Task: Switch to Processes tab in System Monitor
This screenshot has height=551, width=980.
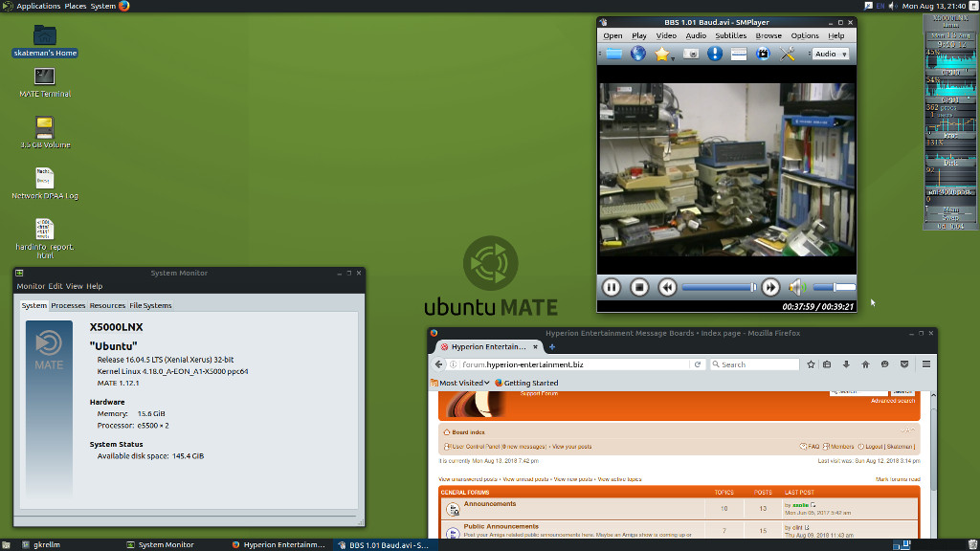Action: pos(68,305)
